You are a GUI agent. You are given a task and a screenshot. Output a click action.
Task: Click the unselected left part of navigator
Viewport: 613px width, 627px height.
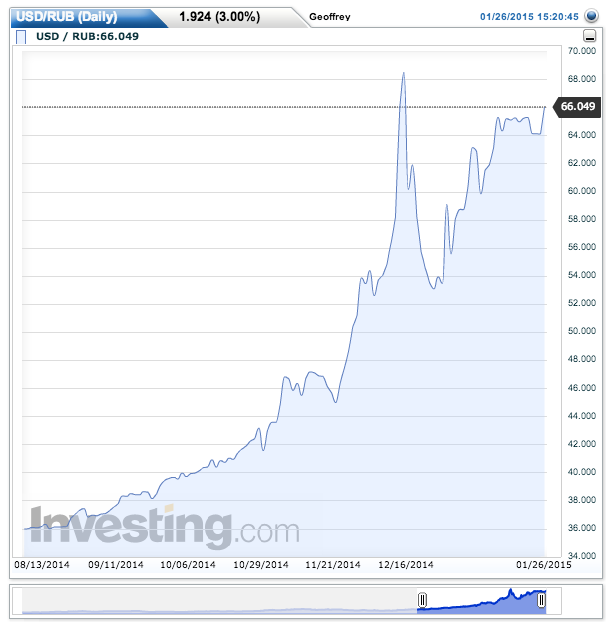click(218, 601)
